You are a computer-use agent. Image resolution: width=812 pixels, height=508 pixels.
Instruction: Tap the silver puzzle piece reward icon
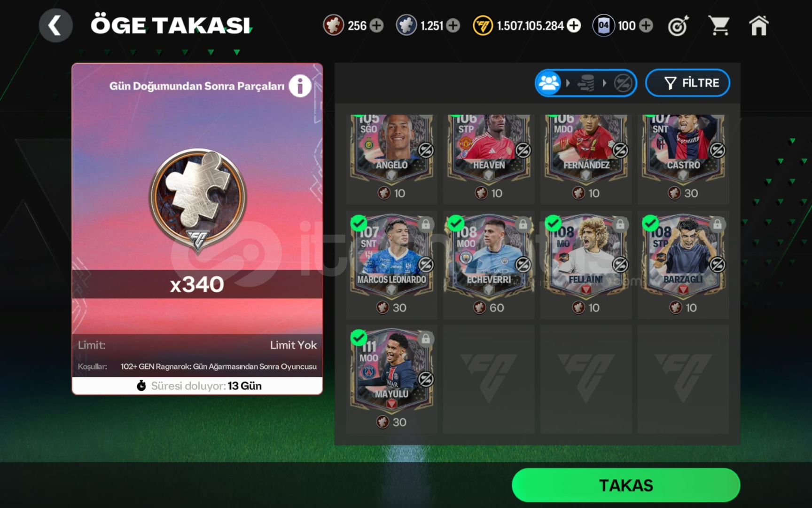[x=197, y=197]
